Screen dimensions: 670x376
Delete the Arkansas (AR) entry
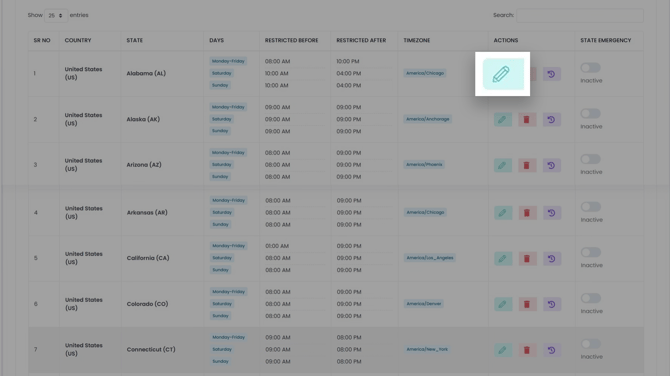[x=527, y=213]
